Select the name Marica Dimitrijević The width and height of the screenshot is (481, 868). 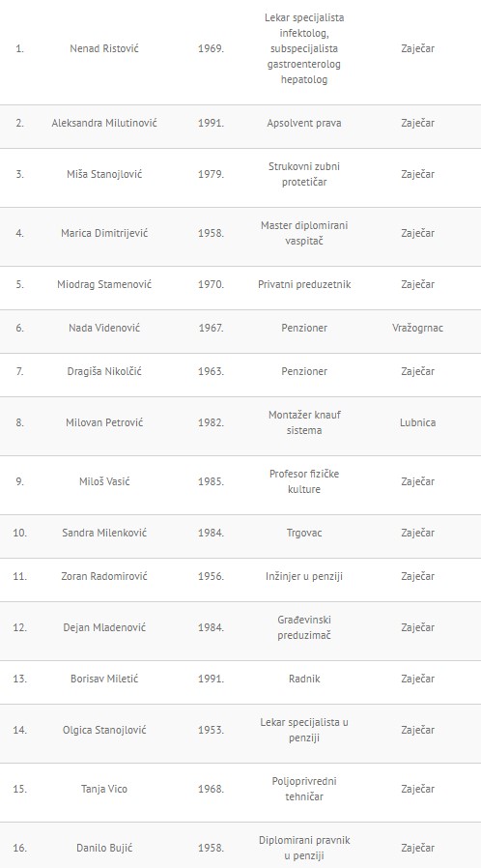(x=104, y=233)
